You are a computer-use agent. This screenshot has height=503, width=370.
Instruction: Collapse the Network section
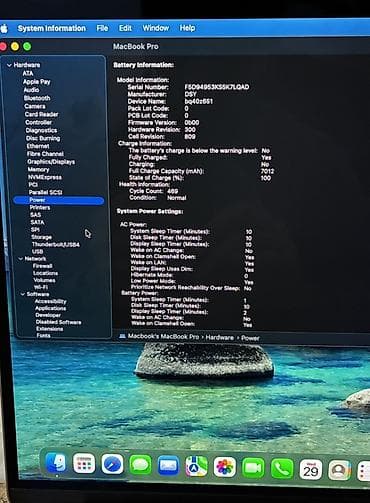(x=21, y=258)
